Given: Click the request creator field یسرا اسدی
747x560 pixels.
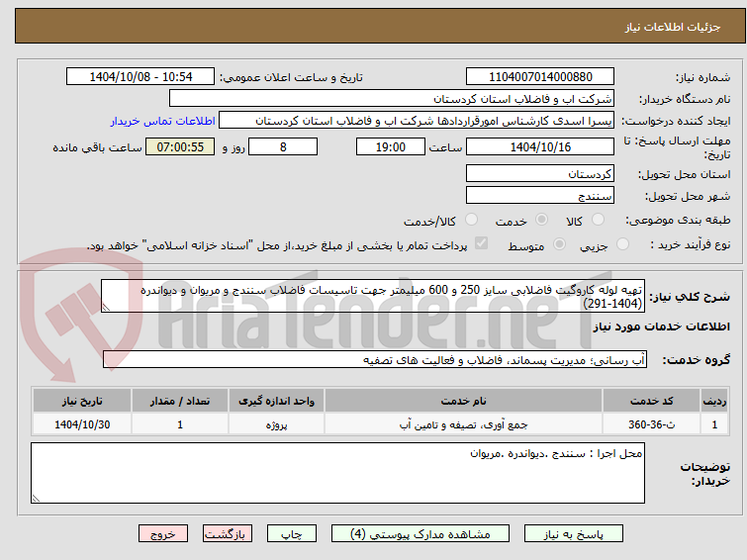Looking at the screenshot, I should [417, 121].
